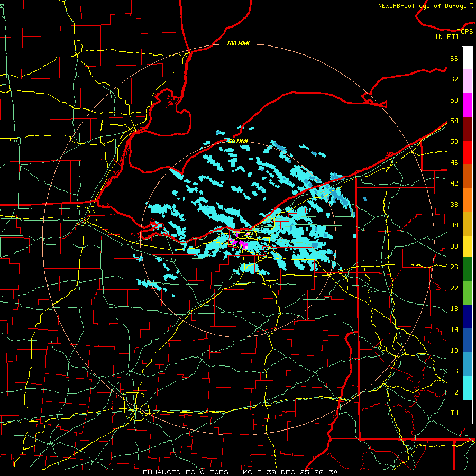
Task: Click the [K FT] units label
Action: coord(447,36)
